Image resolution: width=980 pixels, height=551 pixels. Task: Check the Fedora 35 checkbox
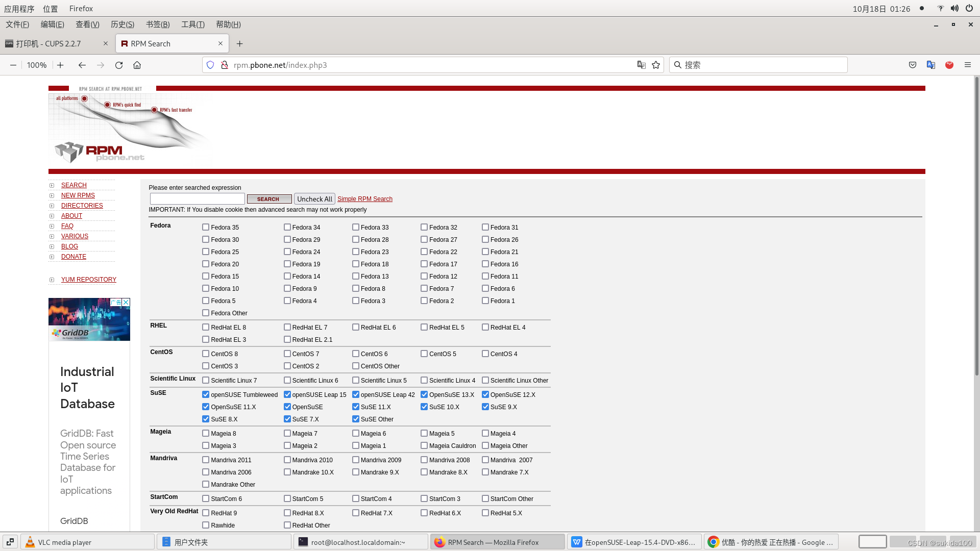(x=206, y=227)
